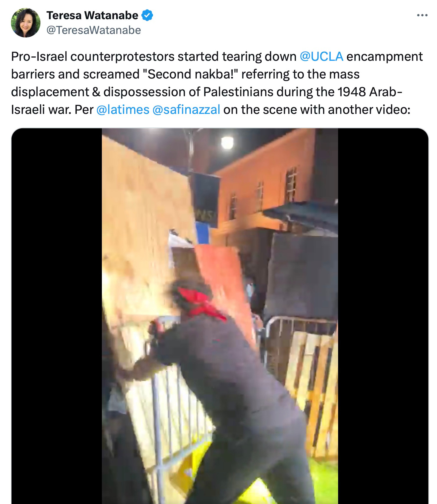Viewport: 437px width, 504px height.
Task: Open the three-dot more options menu
Action: click(x=422, y=15)
